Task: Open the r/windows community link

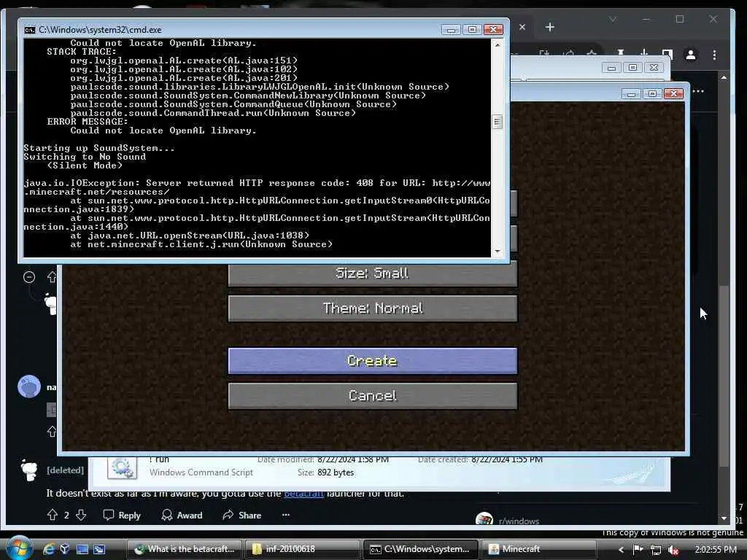Action: pyautogui.click(x=519, y=521)
